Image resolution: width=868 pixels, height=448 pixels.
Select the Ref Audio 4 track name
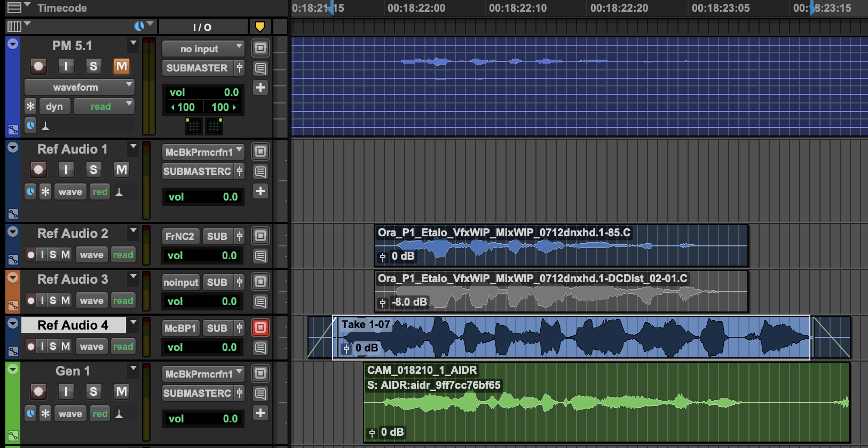tap(73, 325)
